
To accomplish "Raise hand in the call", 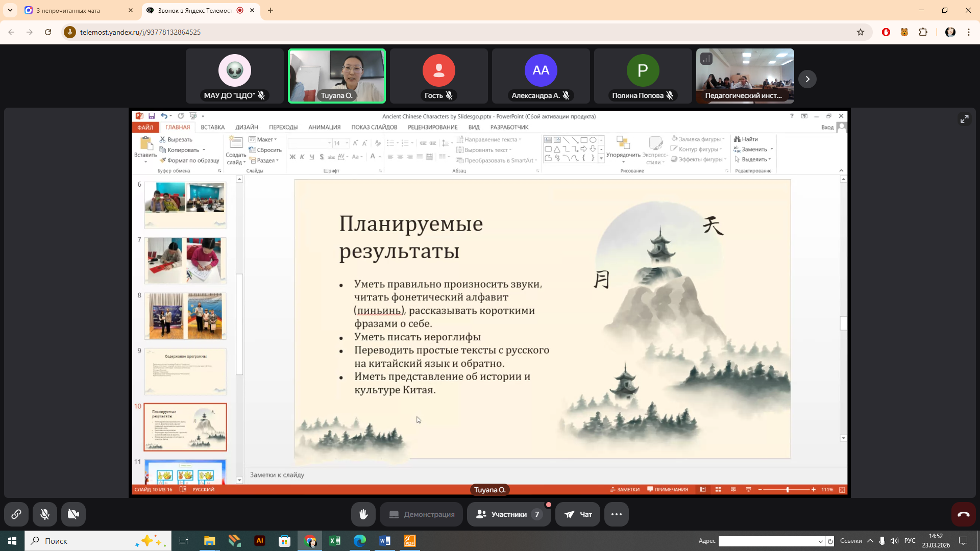I will pos(363,514).
